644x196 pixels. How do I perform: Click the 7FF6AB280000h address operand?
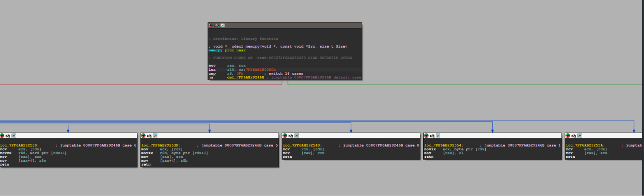tap(261, 69)
